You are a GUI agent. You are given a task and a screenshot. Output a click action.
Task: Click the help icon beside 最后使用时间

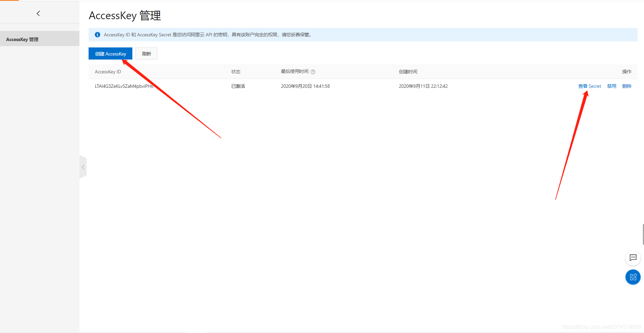tap(313, 72)
